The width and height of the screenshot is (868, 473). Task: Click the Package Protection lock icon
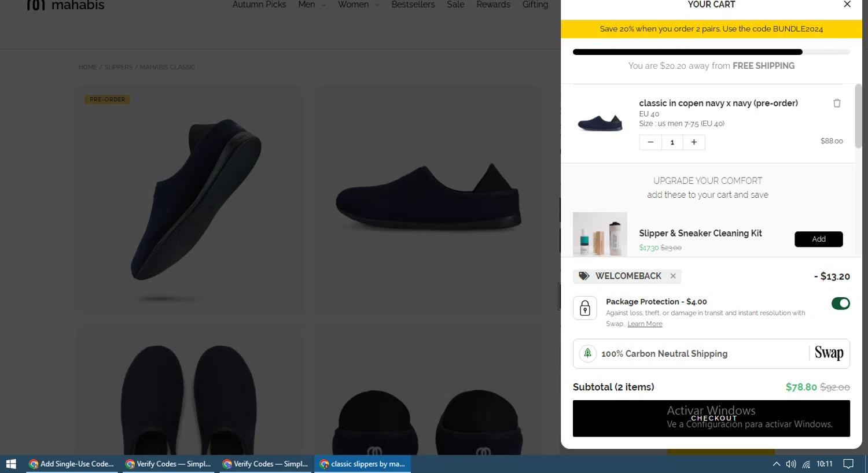coord(585,308)
